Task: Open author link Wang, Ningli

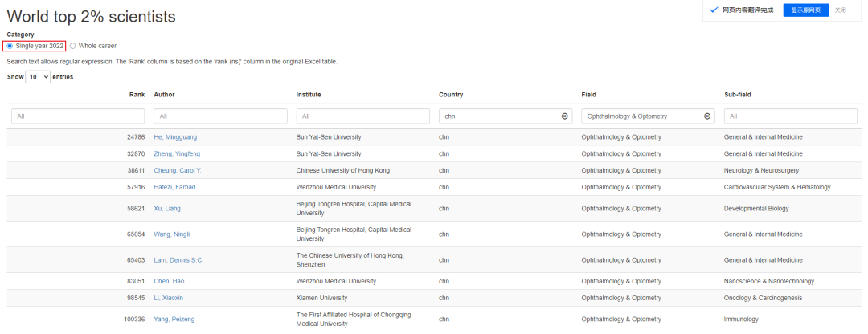Action: (172, 234)
